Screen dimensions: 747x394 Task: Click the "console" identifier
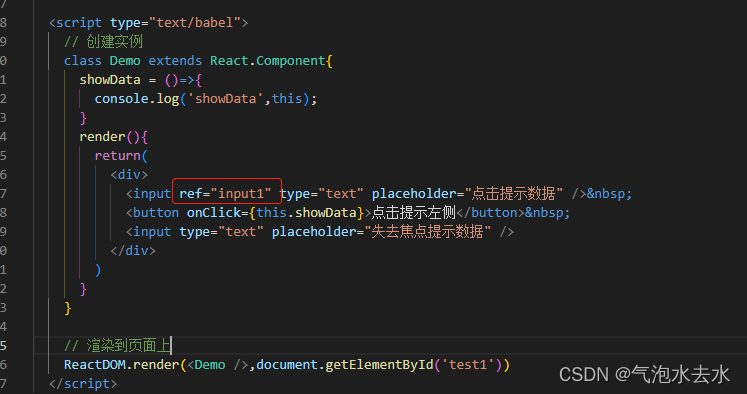click(121, 99)
